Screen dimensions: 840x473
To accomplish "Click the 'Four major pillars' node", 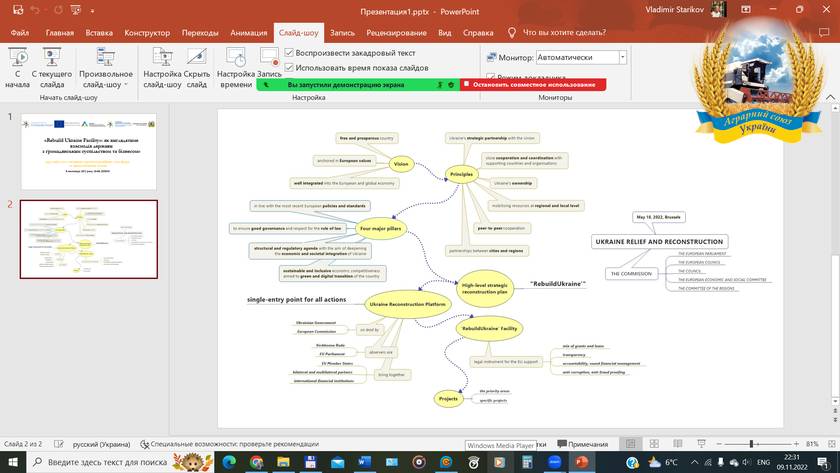I will (x=380, y=228).
